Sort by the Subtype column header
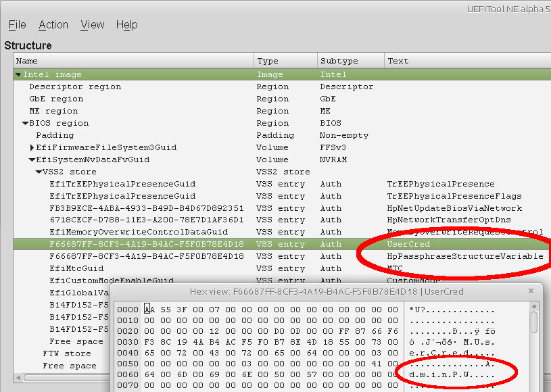 coord(350,61)
